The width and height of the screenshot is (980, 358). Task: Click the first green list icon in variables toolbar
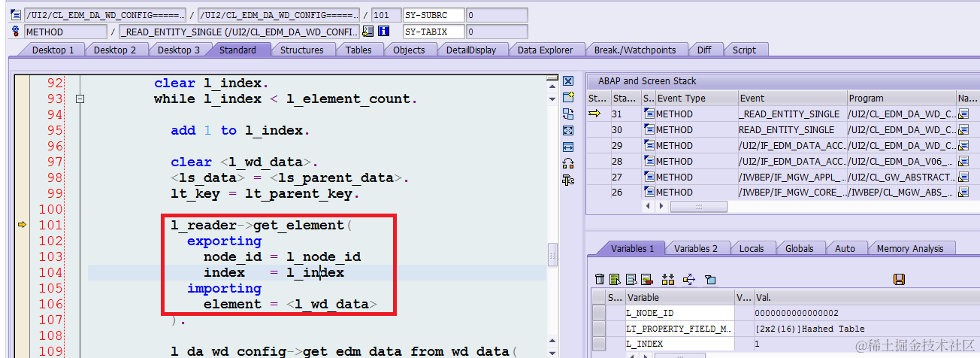(616, 279)
